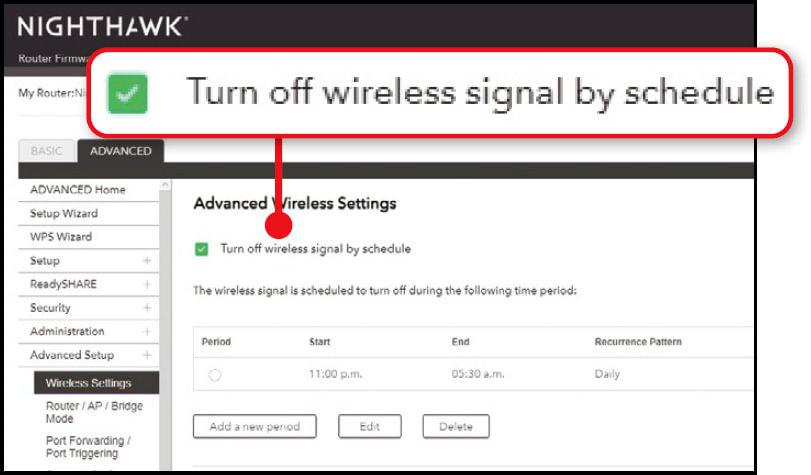The image size is (811, 475).
Task: Select the 11:00 p.m. period radio button
Action: tap(215, 375)
